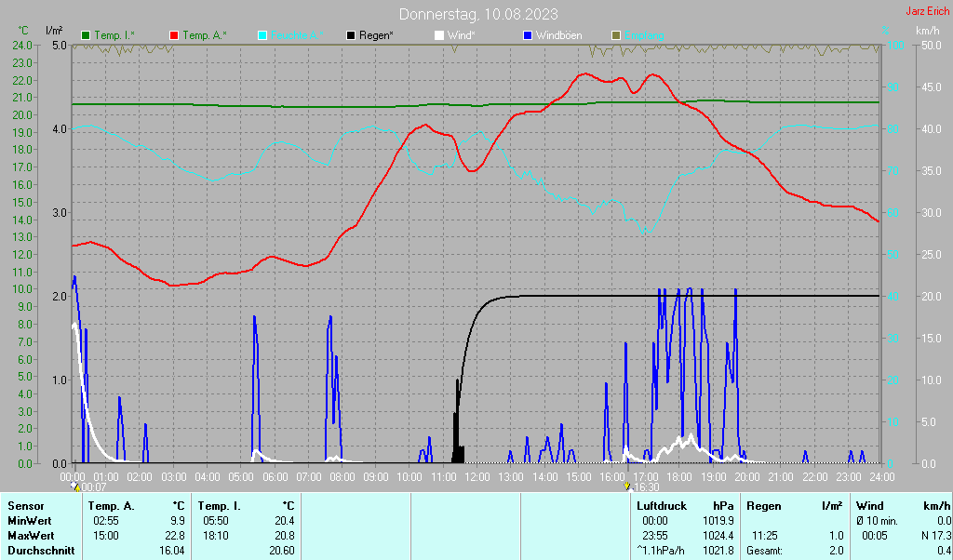Click the blue Windböen legend swatch
Viewport: 953px width, 560px height.
pyautogui.click(x=528, y=36)
